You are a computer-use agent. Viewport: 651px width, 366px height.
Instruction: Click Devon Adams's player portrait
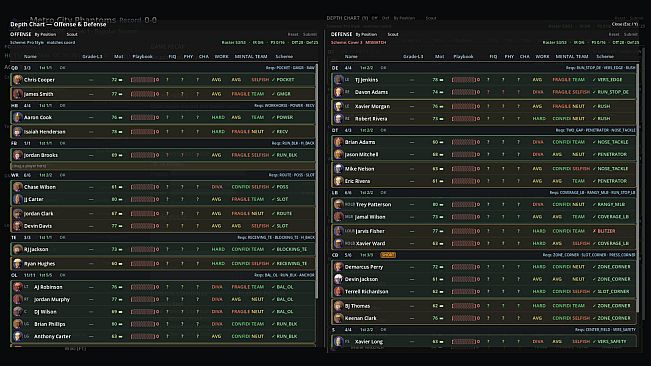338,92
